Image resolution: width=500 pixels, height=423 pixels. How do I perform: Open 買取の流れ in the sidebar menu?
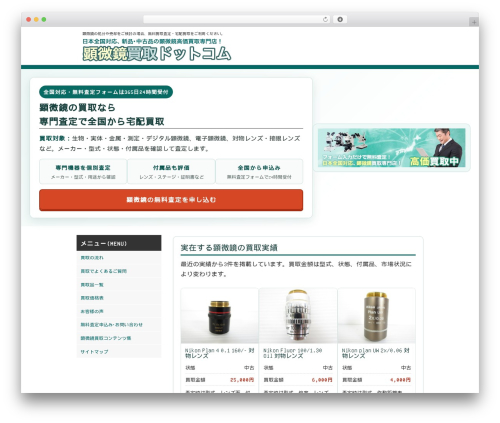[x=92, y=258]
